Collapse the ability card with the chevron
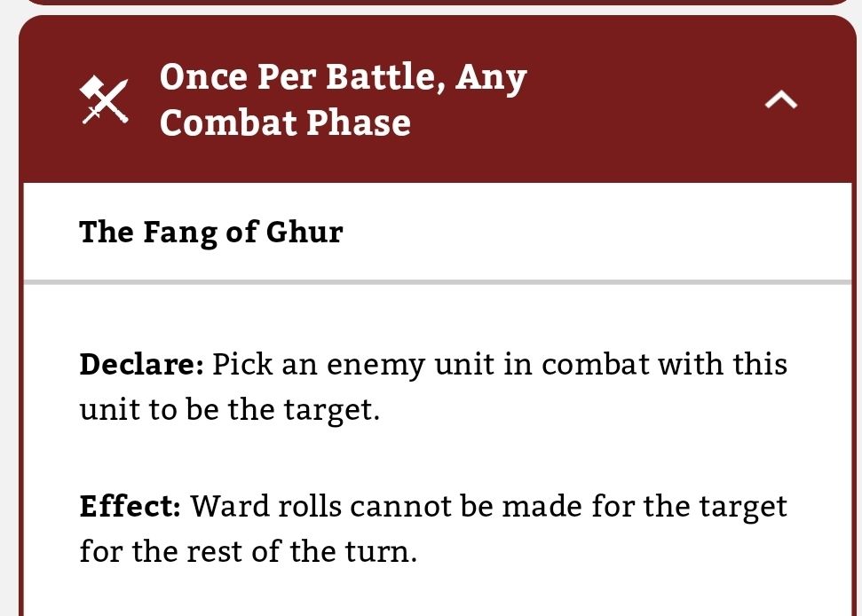Viewport: 862px width, 616px height. click(x=781, y=101)
